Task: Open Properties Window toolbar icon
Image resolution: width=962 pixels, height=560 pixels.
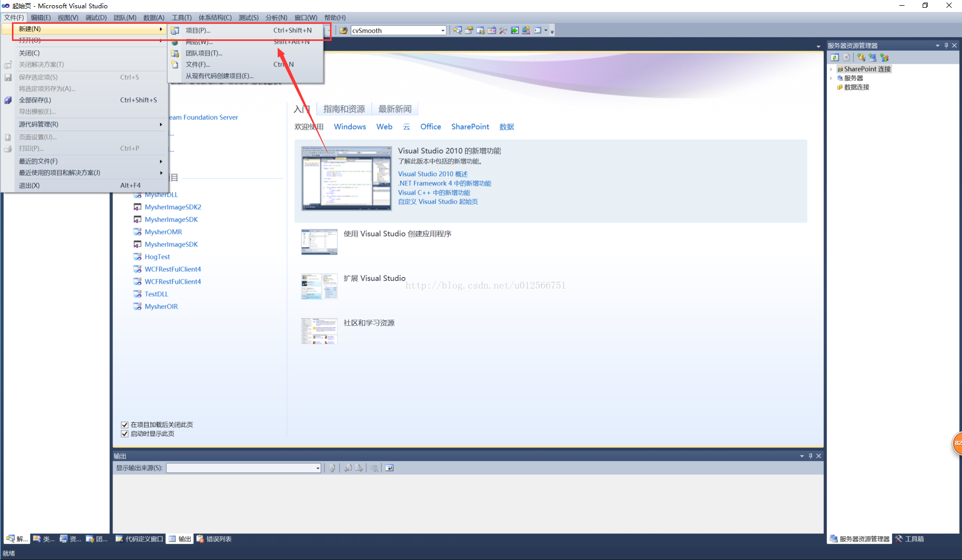Action: tap(469, 31)
